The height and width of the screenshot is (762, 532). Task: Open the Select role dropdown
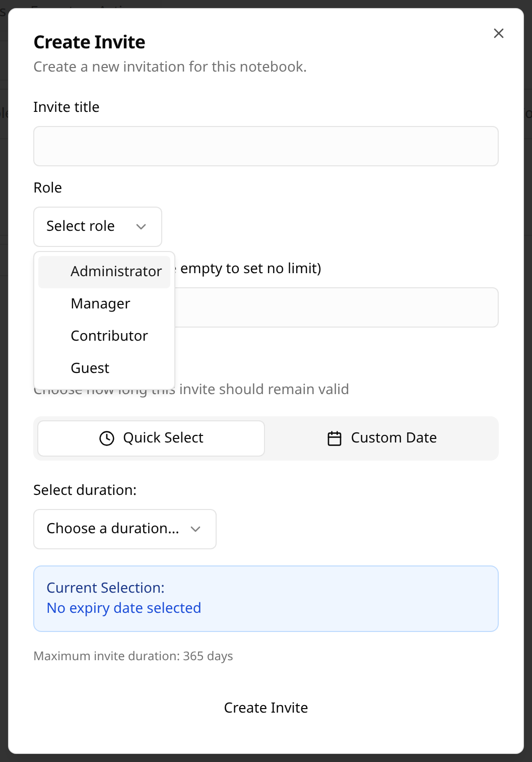(97, 227)
